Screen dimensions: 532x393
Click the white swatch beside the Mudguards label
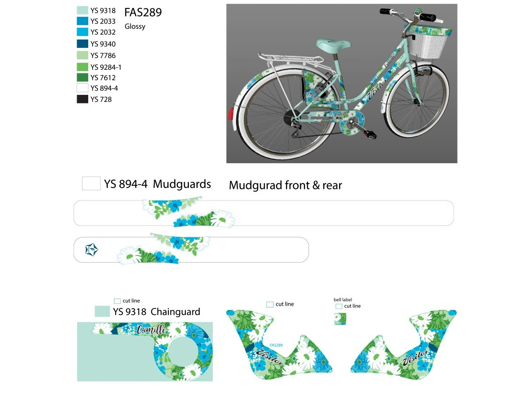click(x=91, y=184)
